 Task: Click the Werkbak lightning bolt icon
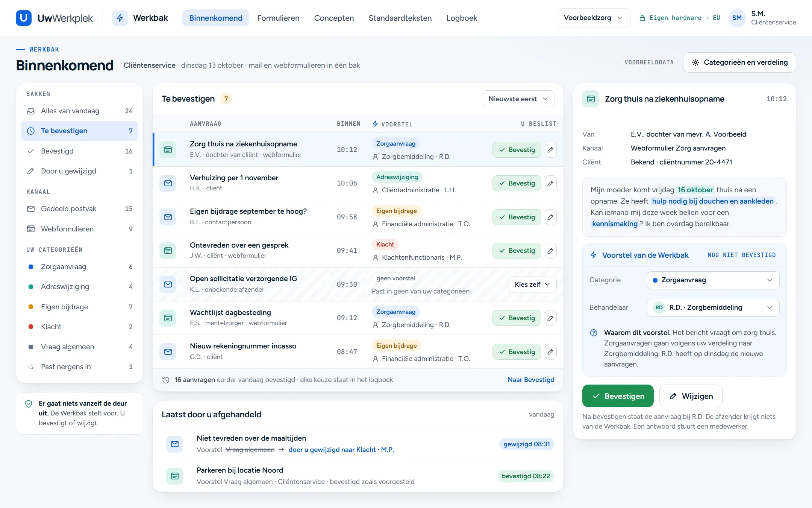pyautogui.click(x=120, y=18)
